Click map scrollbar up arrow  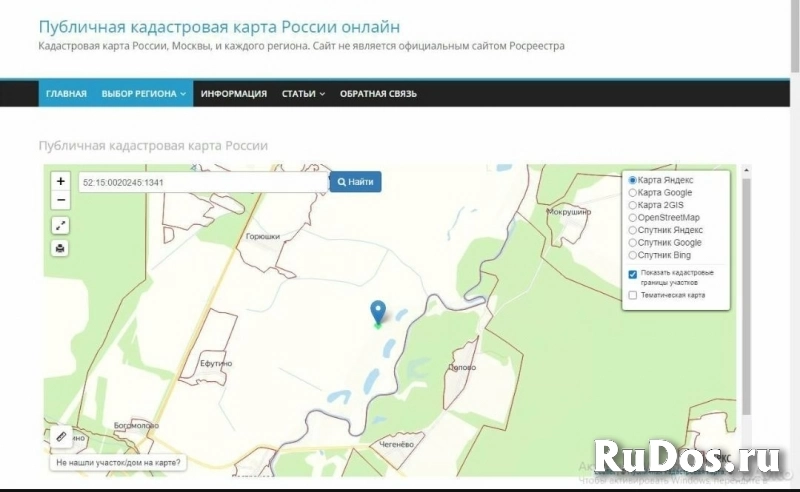coord(746,170)
